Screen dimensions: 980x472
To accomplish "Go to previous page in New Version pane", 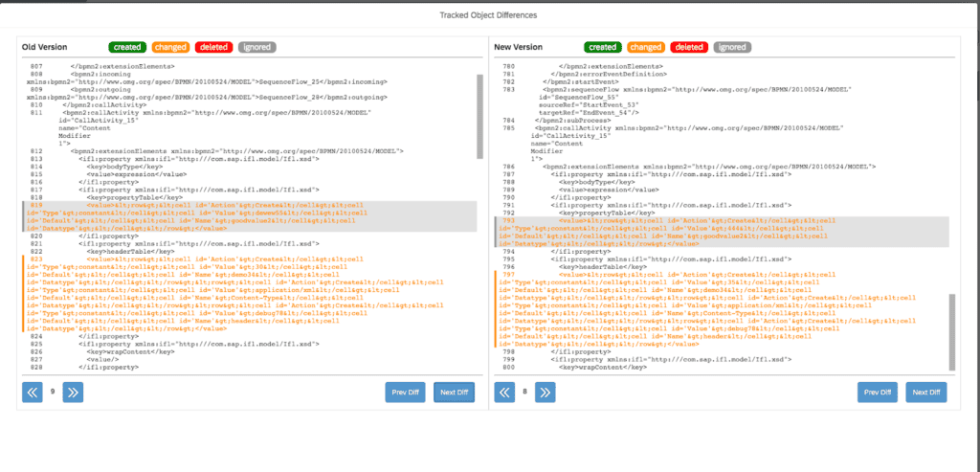I will click(505, 392).
